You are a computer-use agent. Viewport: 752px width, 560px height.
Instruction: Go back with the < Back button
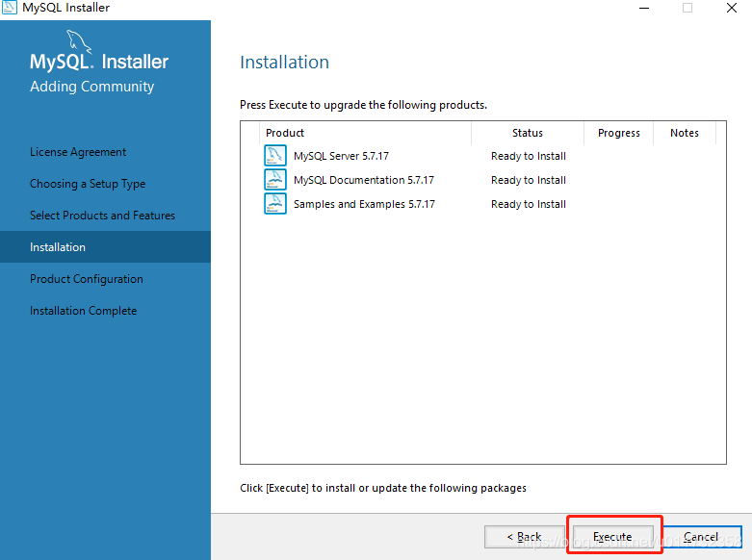(x=524, y=537)
